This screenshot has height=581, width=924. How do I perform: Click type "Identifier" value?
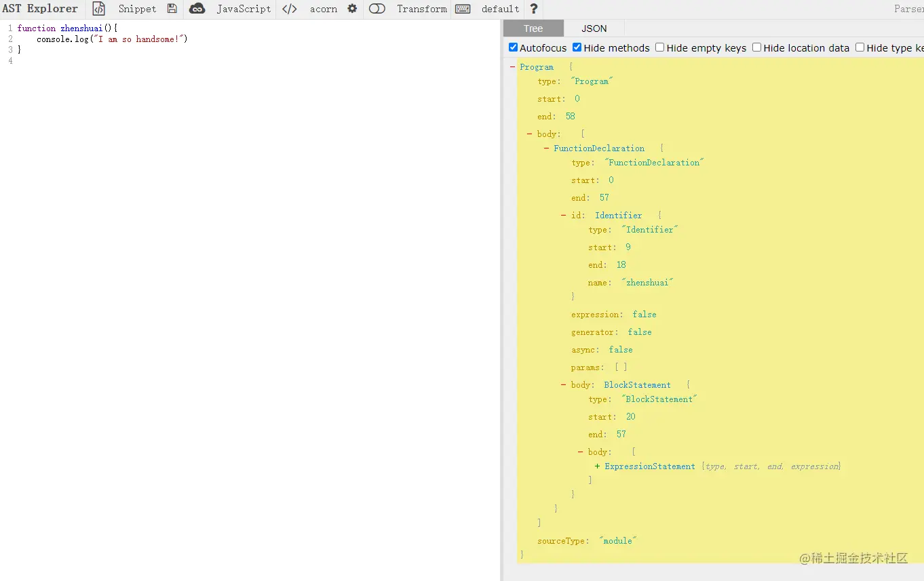point(650,230)
